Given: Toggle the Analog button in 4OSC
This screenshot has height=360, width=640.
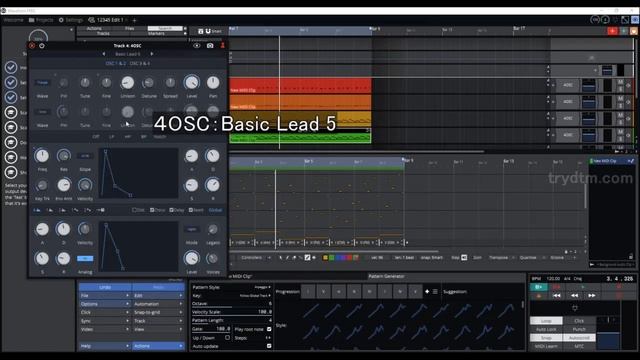Looking at the screenshot, I should [x=85, y=258].
